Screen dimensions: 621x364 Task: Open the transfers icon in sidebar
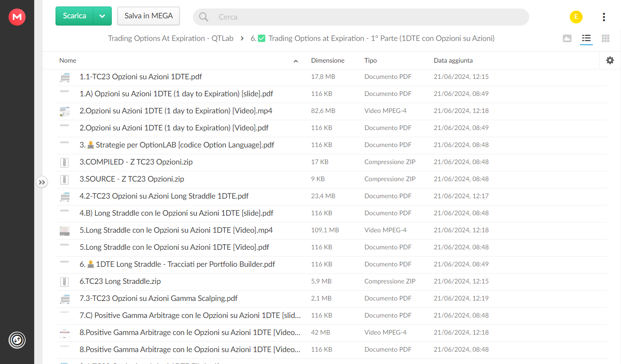(17, 340)
